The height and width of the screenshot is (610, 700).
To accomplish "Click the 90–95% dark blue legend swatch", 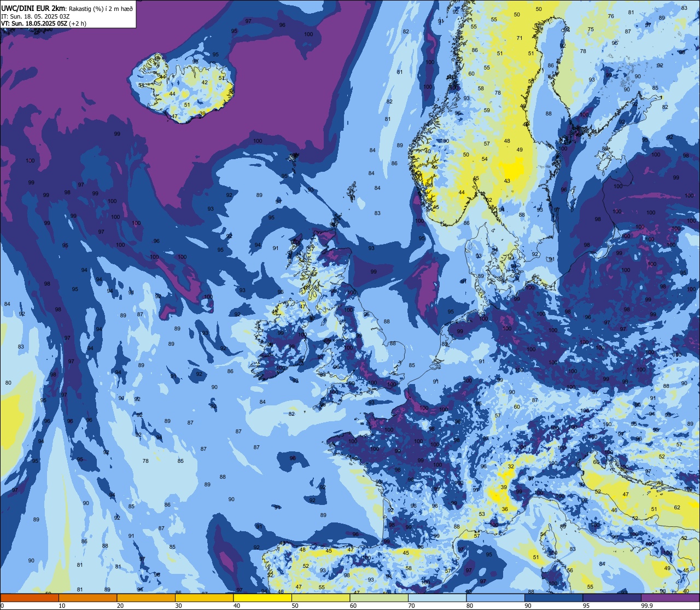I will pos(553,597).
